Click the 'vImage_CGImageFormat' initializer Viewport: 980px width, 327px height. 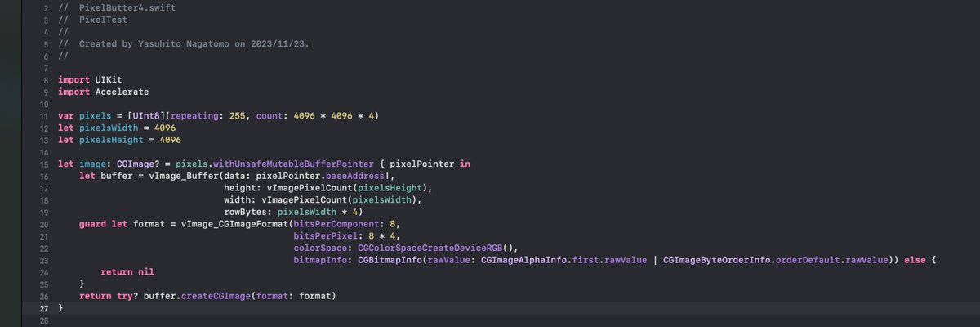(x=235, y=223)
